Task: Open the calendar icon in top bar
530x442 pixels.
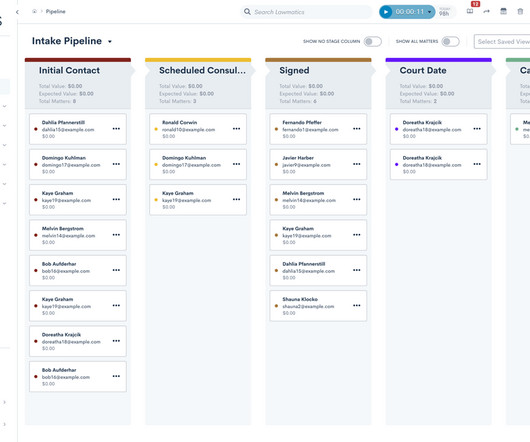Action: 503,11
